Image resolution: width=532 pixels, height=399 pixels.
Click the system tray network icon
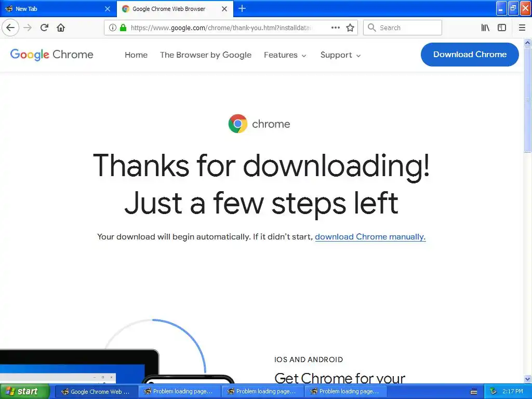494,392
